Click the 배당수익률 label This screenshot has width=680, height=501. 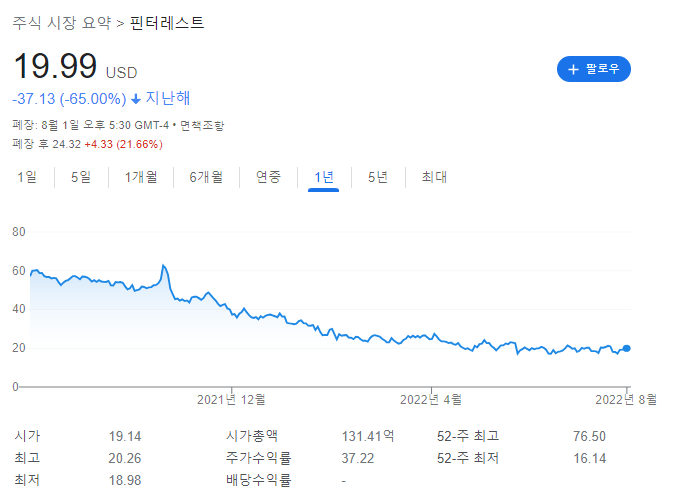[x=258, y=480]
